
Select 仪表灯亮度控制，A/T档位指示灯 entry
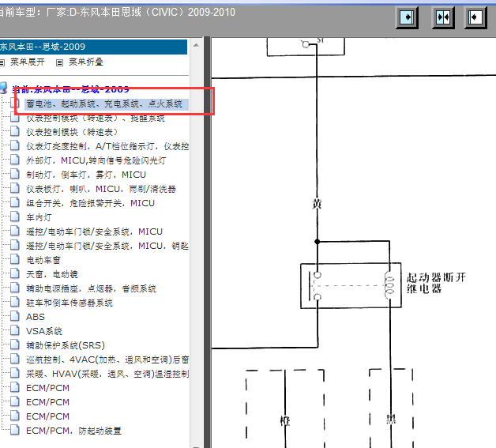(x=107, y=146)
